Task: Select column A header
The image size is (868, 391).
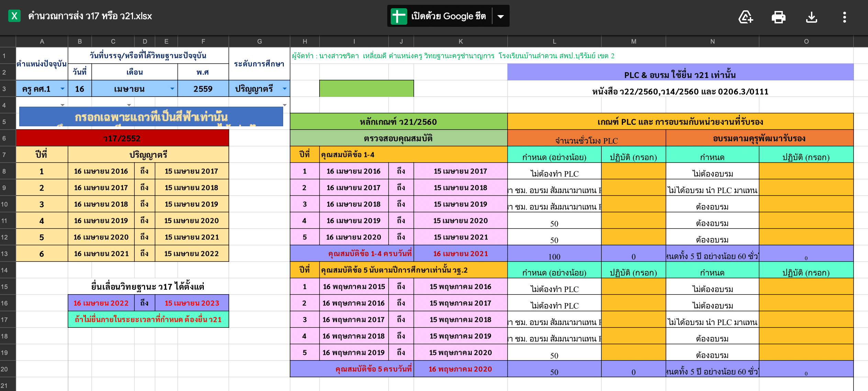Action: (x=42, y=41)
